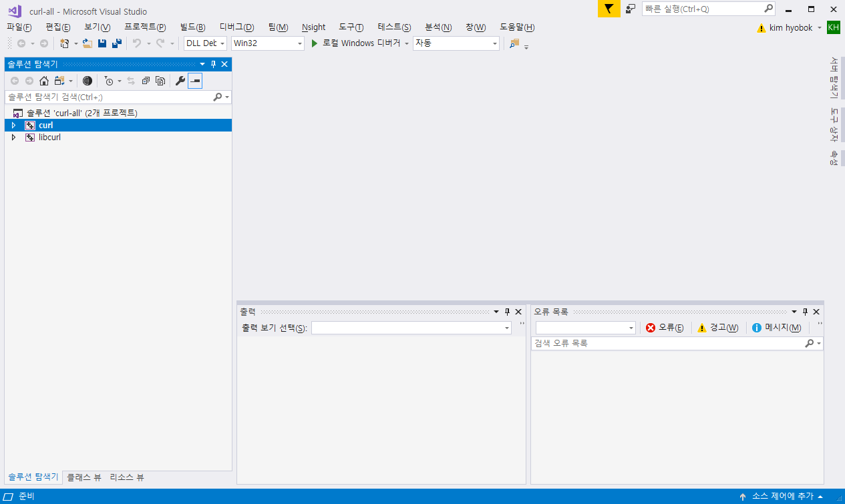Click the solution/folder view switch icon
Image resolution: width=845 pixels, height=504 pixels.
click(59, 81)
